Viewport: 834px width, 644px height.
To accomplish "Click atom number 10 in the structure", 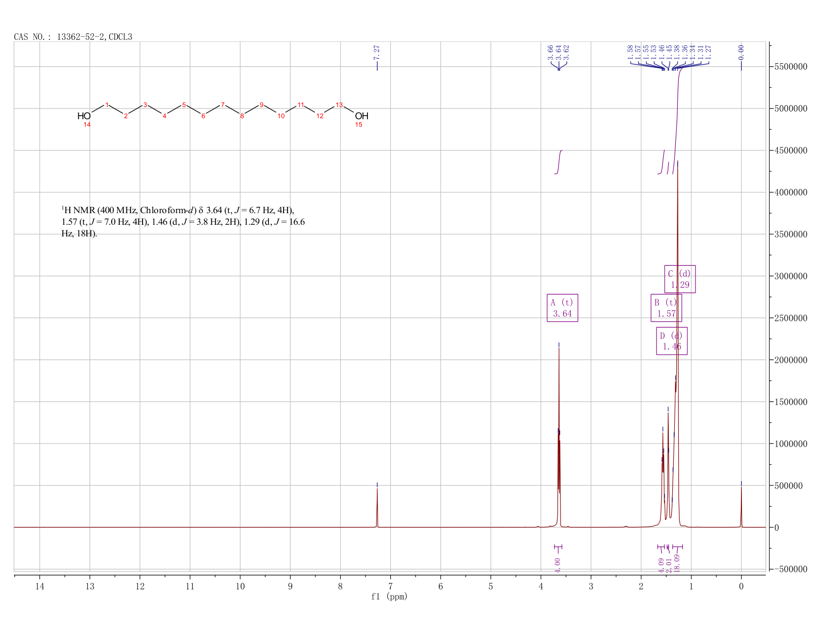I will click(x=281, y=116).
